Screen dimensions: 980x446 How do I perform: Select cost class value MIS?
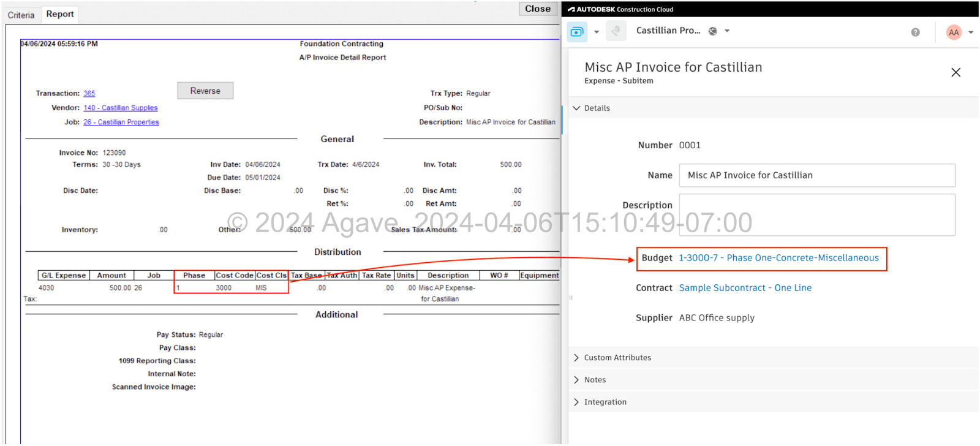[261, 288]
